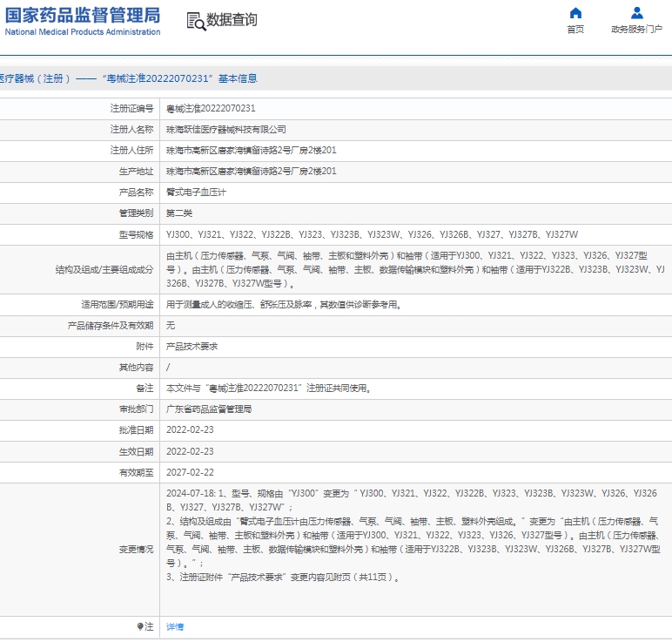Select approval department 广东省药品监督管理局

coord(209,409)
